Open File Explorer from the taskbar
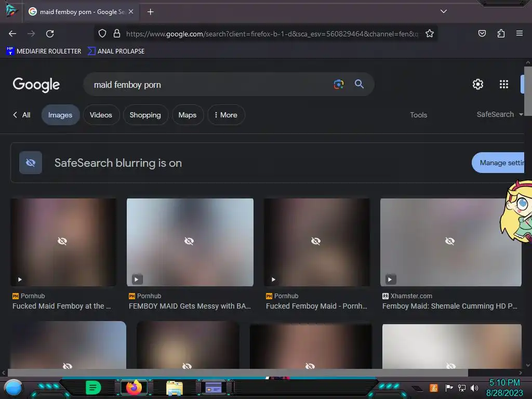This screenshot has height=399, width=532. pos(175,388)
